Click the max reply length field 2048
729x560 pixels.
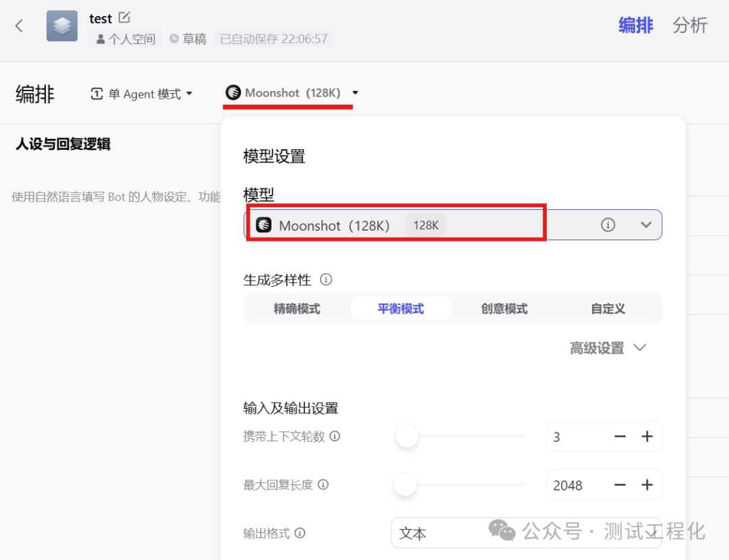coord(576,485)
